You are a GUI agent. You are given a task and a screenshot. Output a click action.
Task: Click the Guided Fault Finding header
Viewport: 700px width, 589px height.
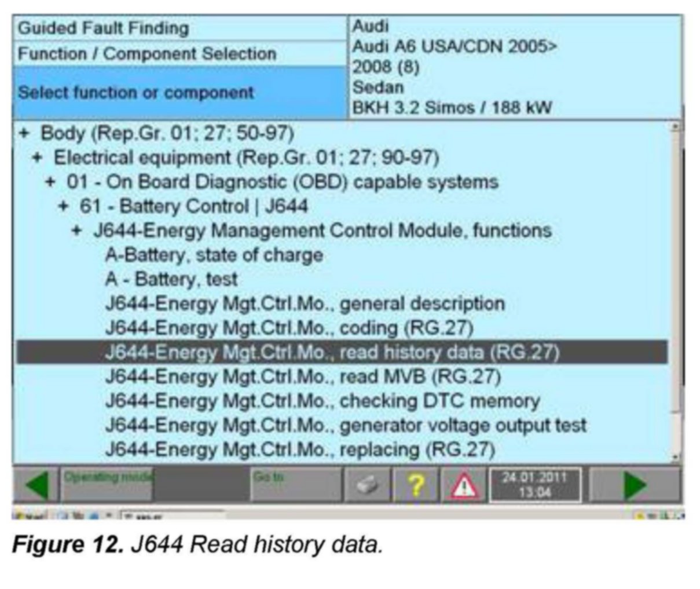(x=104, y=28)
